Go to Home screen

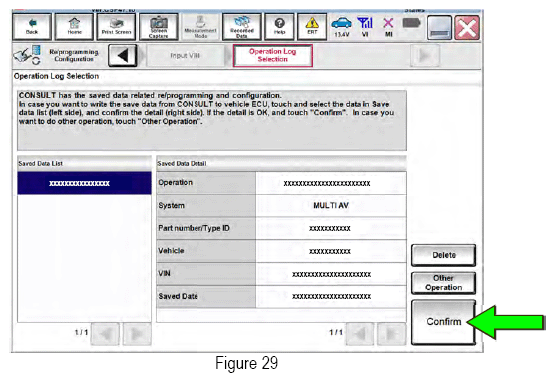74,27
